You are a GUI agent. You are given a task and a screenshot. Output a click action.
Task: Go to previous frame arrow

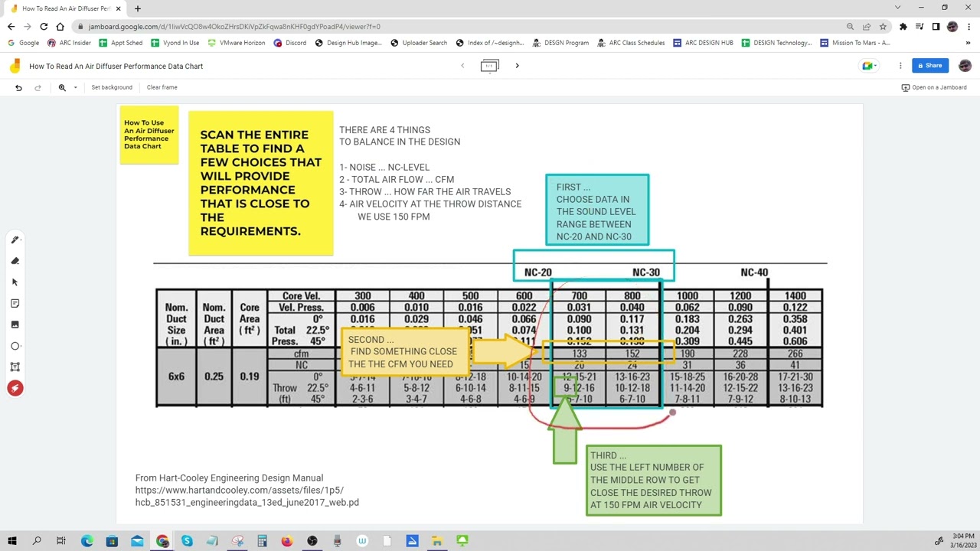click(x=462, y=66)
